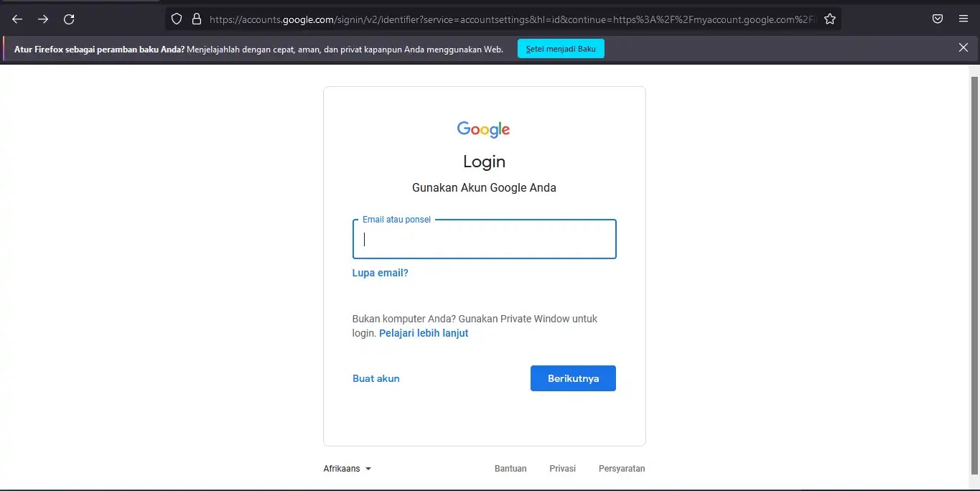Open the Afrikaans language dropdown

[x=347, y=469]
